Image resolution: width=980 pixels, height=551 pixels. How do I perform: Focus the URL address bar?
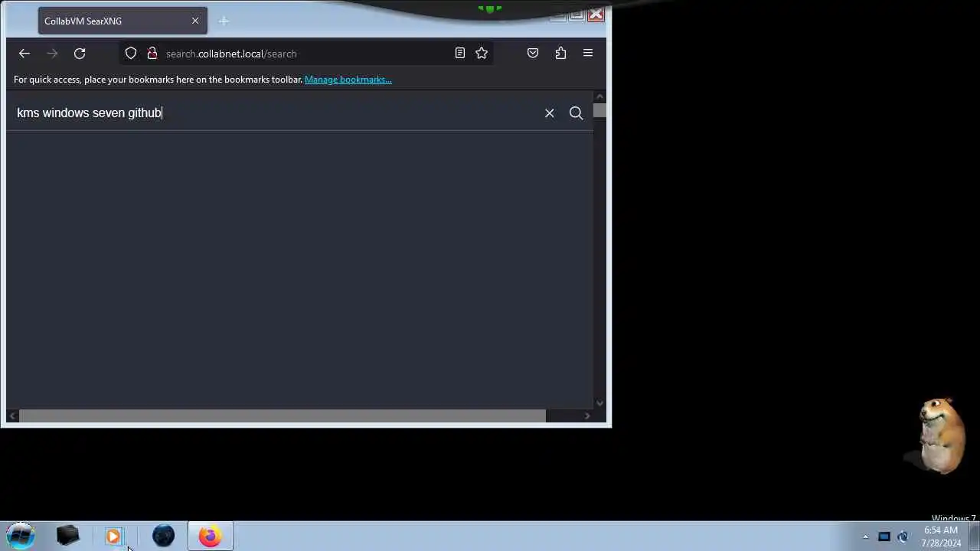click(306, 54)
